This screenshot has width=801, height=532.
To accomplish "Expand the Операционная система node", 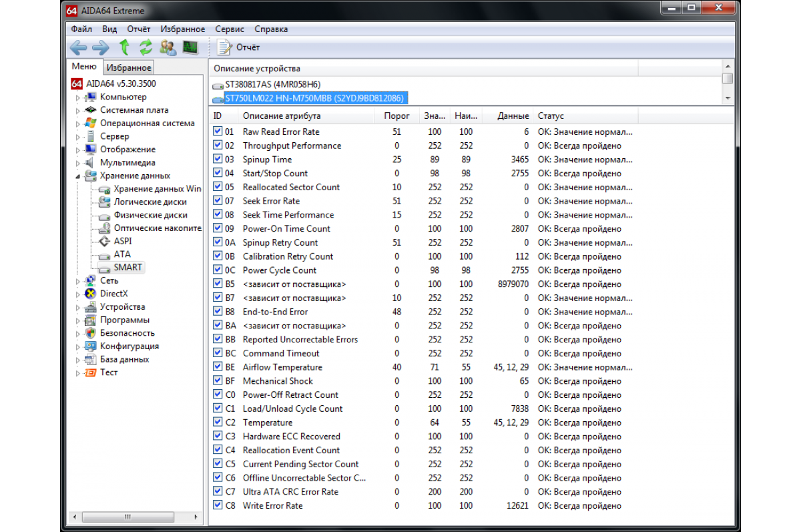I will [x=77, y=123].
